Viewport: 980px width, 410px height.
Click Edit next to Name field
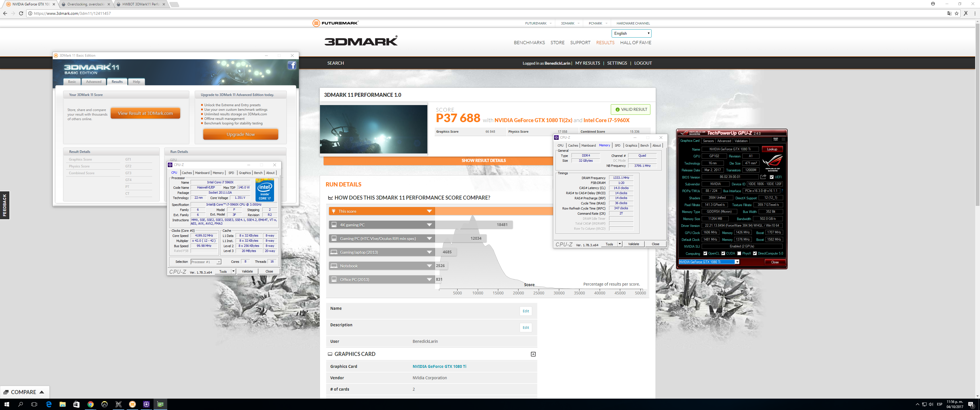526,311
